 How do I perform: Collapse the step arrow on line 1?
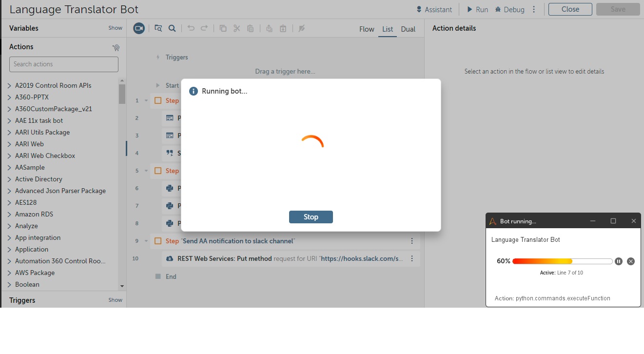point(146,100)
